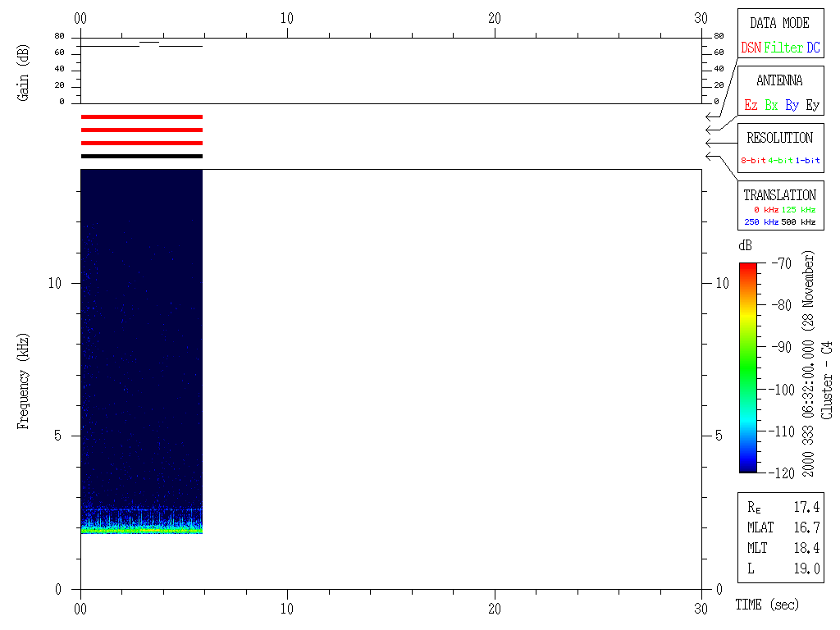Click the TRANSLATION legend title
The width and height of the screenshot is (840, 630).
(779, 195)
